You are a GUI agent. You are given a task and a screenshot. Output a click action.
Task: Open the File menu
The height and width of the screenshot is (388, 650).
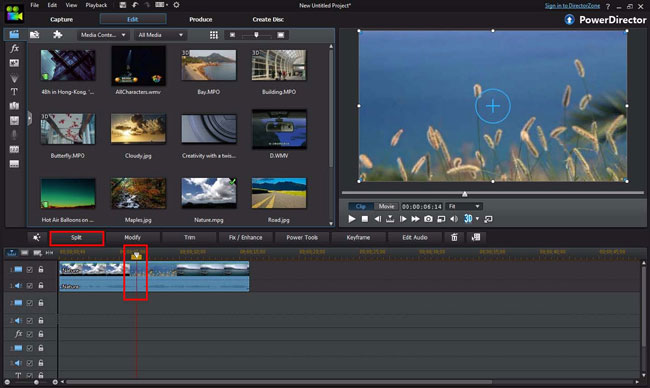[x=34, y=5]
